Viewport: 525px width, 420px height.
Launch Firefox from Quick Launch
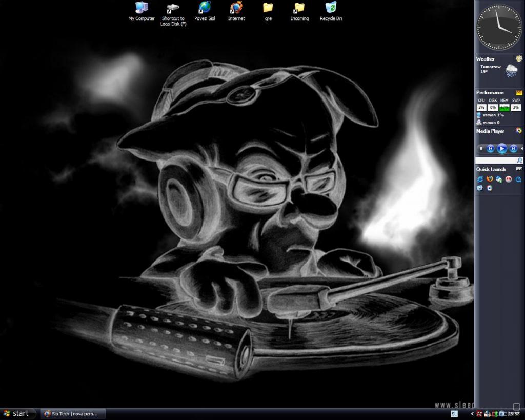(x=490, y=179)
